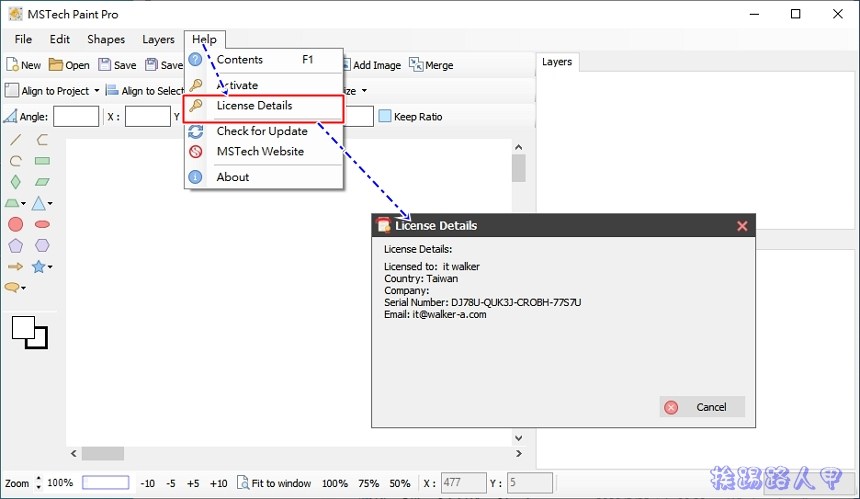Viewport: 860px width, 499px height.
Task: Open the Layers menu
Action: click(158, 39)
